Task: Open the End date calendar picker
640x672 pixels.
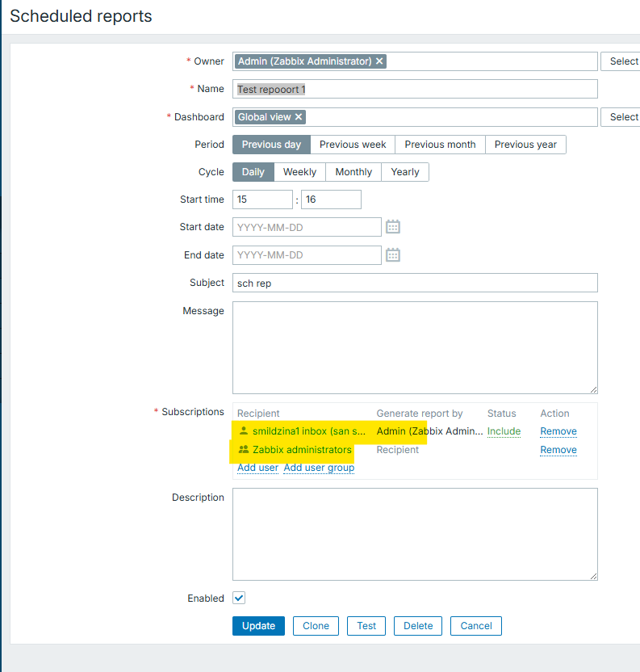Action: coord(393,255)
